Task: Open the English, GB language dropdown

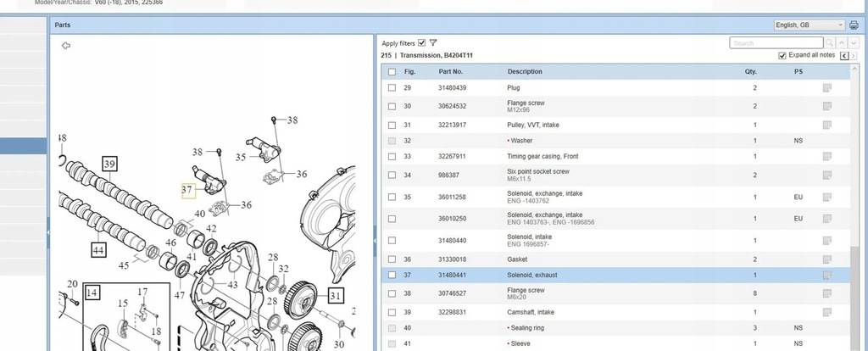Action: pos(810,25)
